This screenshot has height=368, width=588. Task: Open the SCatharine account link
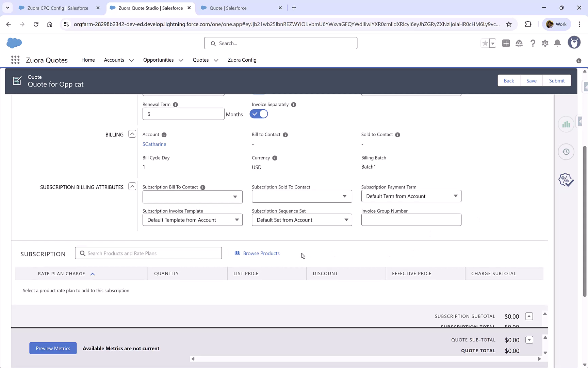pyautogui.click(x=154, y=144)
